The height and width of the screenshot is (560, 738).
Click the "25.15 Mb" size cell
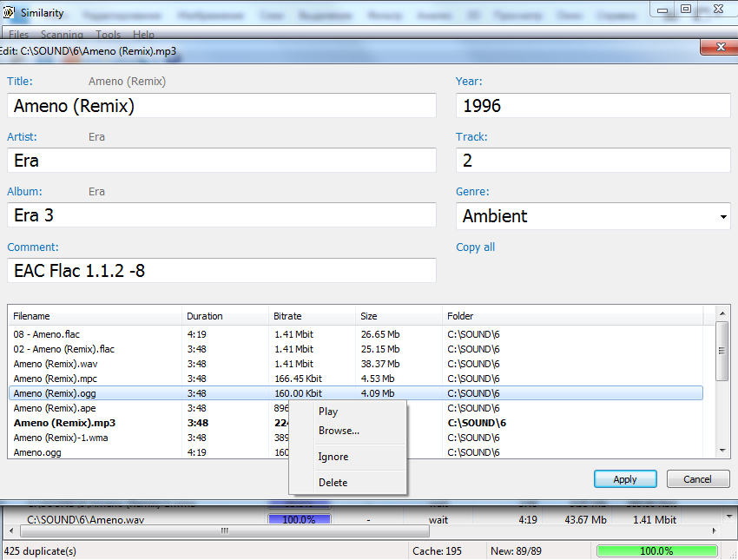(380, 349)
